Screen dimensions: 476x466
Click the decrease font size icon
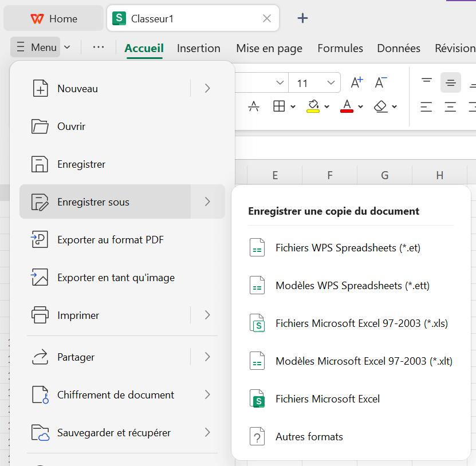pyautogui.click(x=381, y=83)
